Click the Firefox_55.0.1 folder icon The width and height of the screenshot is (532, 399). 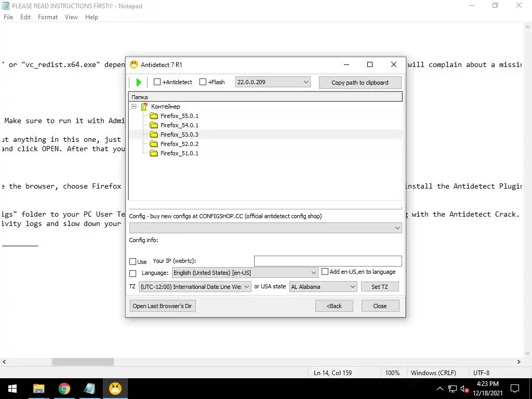pos(154,116)
